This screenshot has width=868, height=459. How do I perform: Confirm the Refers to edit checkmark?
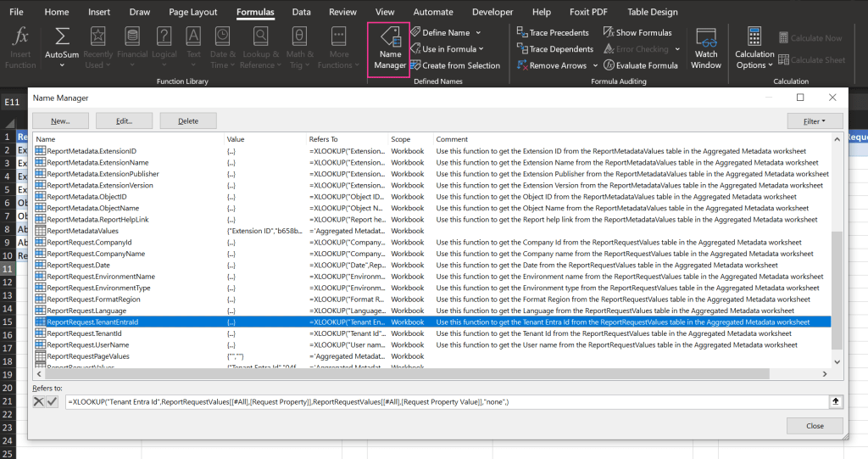[52, 401]
